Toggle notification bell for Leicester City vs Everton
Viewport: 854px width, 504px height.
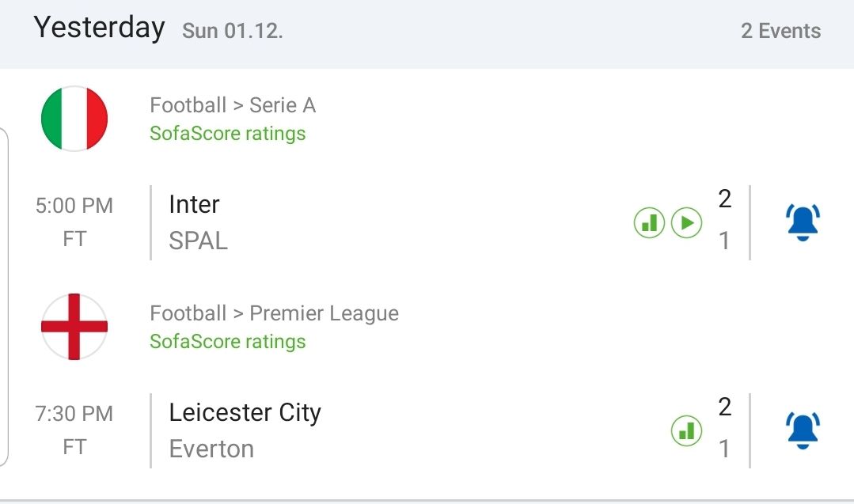803,430
